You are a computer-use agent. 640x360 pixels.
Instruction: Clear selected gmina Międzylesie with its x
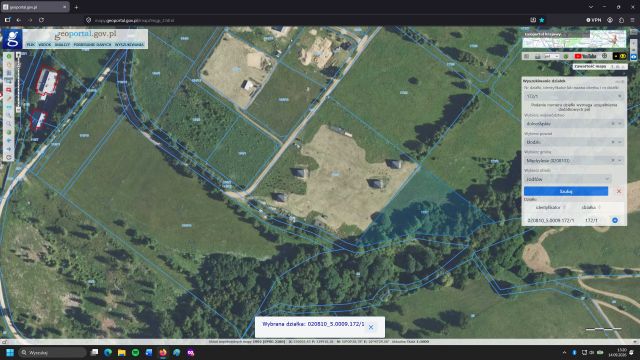613,160
